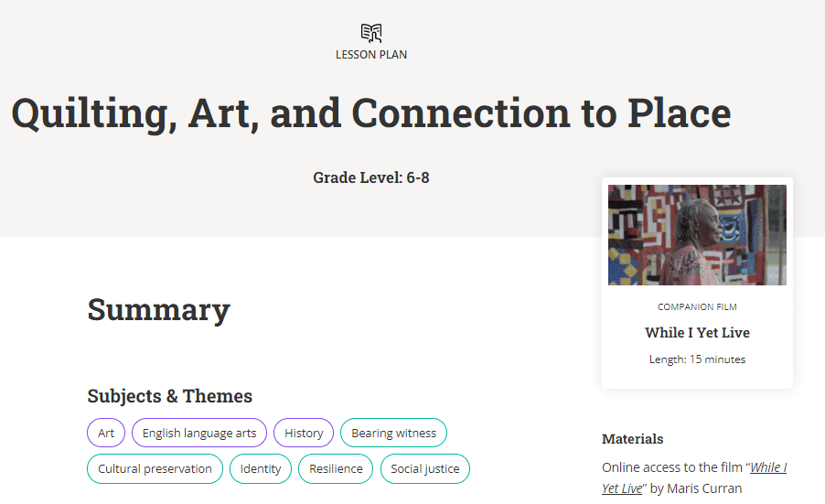825x504 pixels.
Task: Click the COMPANION FILM label
Action: (697, 306)
